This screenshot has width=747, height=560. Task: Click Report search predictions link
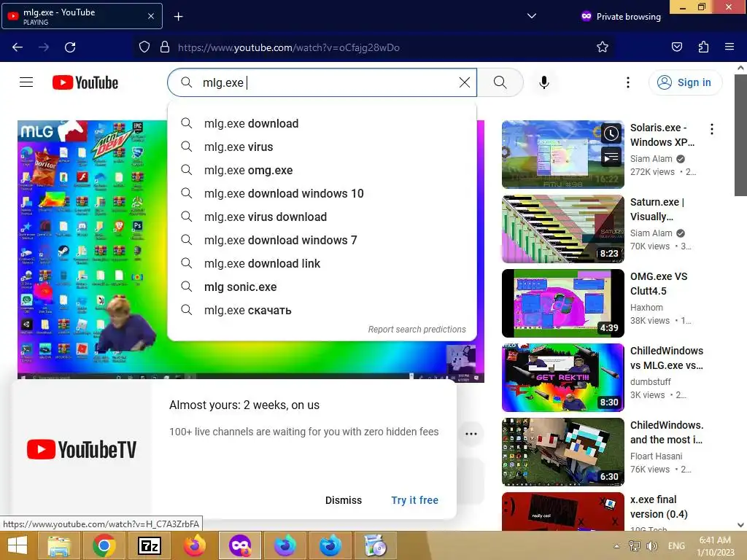pos(417,329)
